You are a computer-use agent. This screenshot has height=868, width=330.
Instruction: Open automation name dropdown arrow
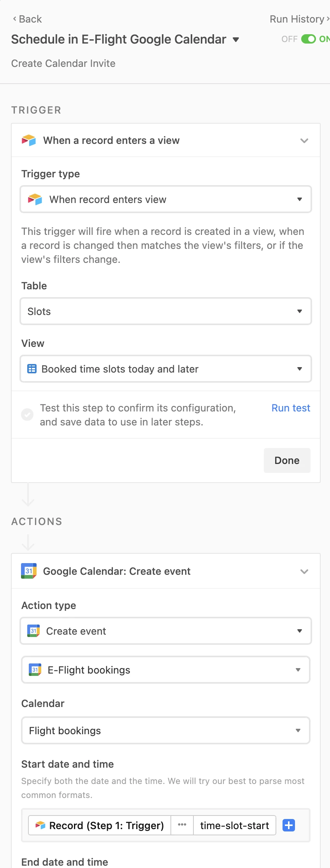click(236, 40)
